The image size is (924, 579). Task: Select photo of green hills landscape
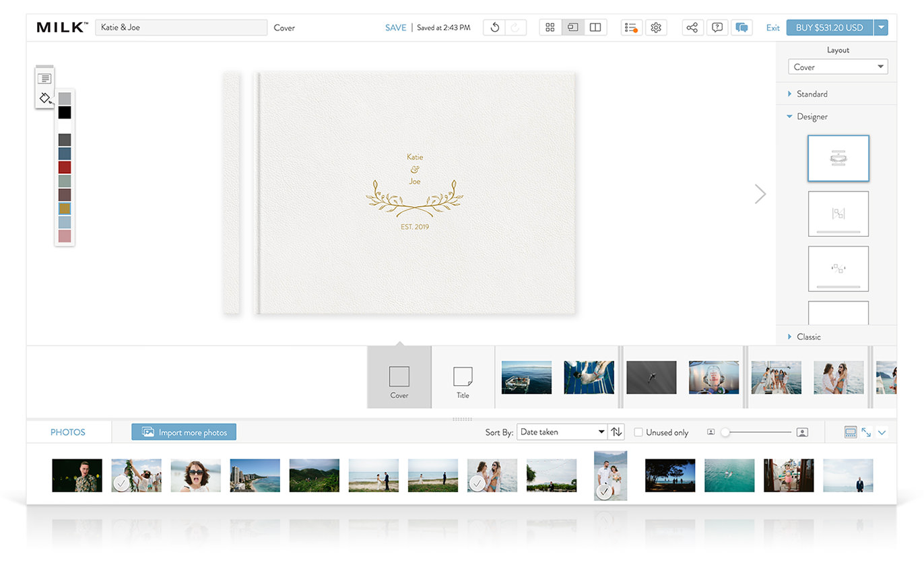click(315, 475)
